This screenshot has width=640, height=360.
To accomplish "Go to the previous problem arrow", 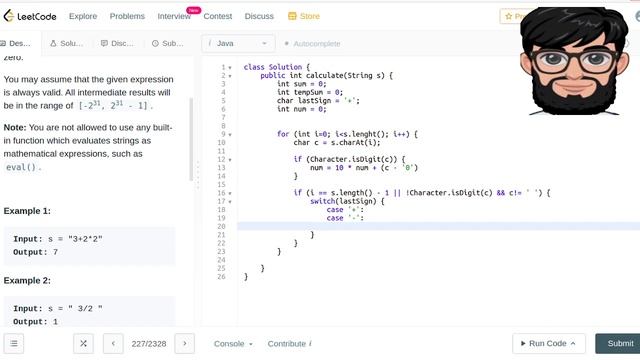I will tap(113, 344).
